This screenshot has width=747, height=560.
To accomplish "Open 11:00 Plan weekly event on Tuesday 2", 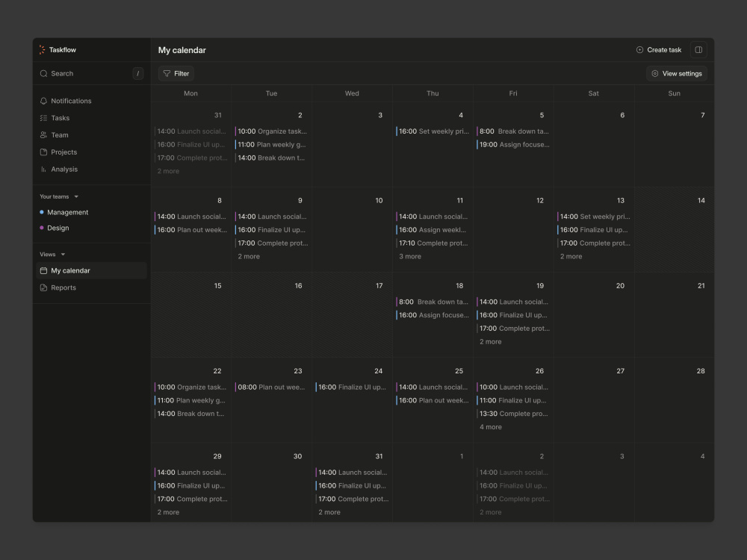I will 272,144.
